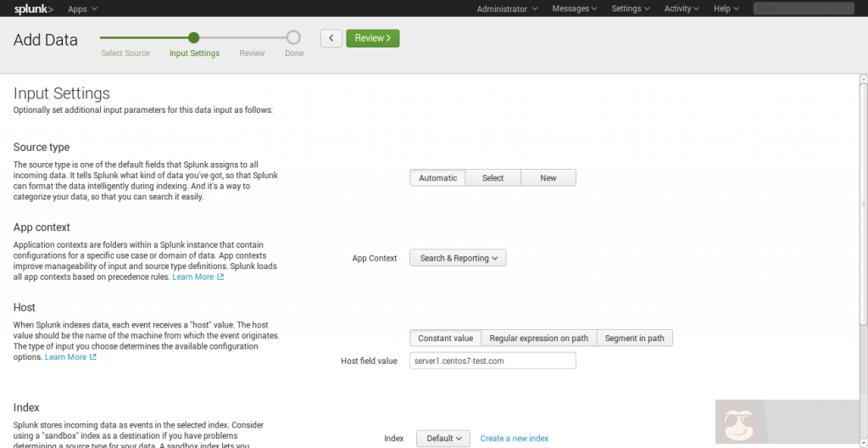Open the Activity menu
Screen dimensions: 868x448
coord(682,8)
